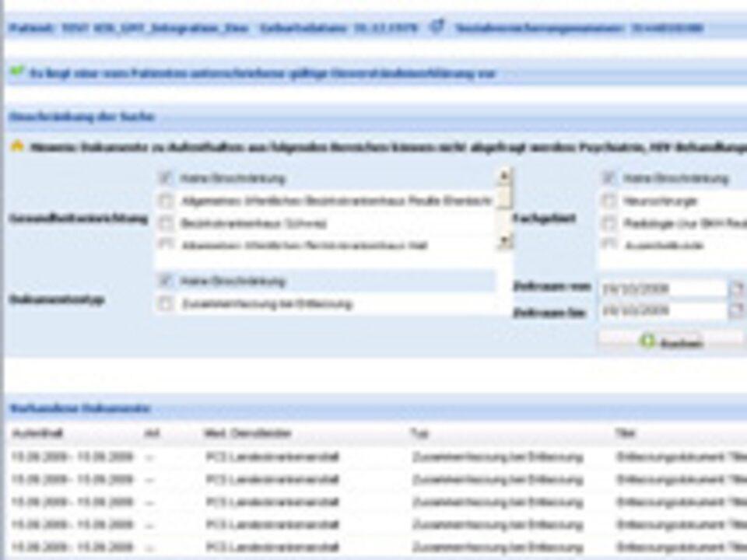Viewport: 747px width, 560px height.
Task: Open the calendar icon for Zeitraum bis
Action: point(735,311)
